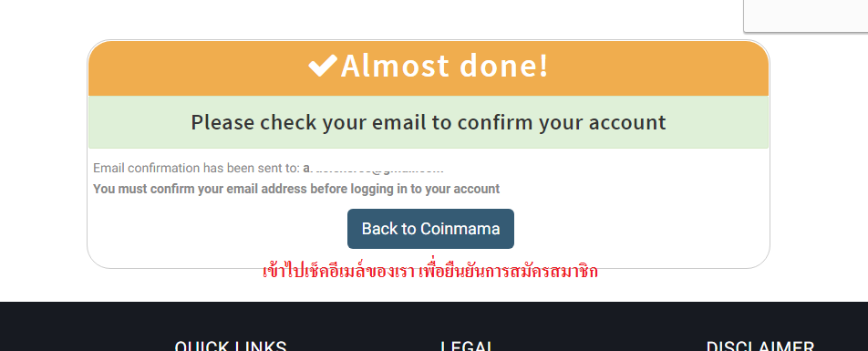Click the white checkmark icon beside Almost done
Viewport: 868px width, 351px height.
coord(323,66)
